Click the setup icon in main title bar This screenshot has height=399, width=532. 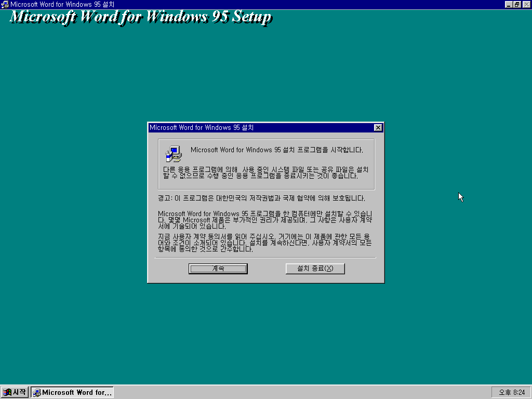click(5, 4)
